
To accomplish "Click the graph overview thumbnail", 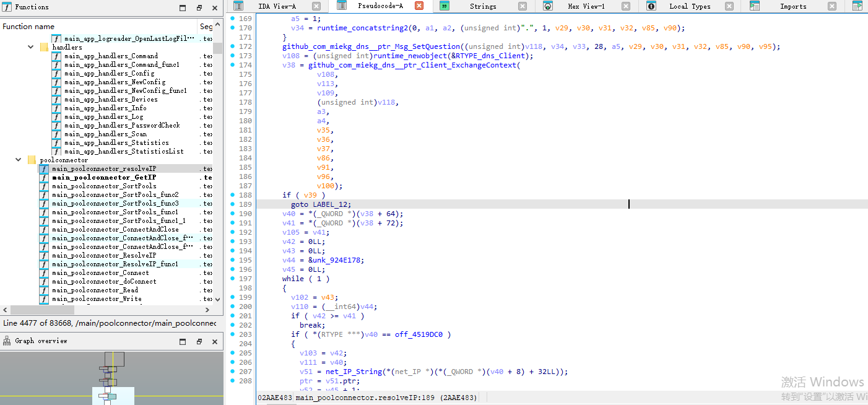I will tap(111, 378).
